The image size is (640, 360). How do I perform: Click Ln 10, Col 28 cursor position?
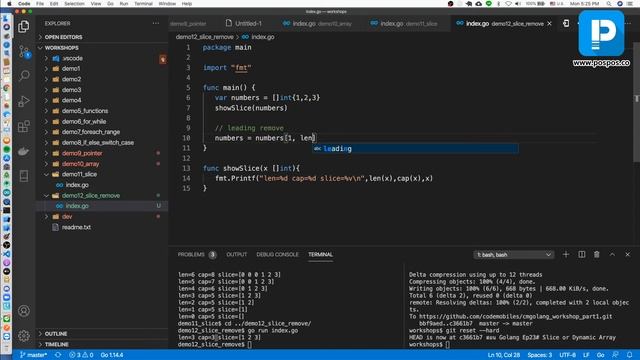[x=504, y=355]
